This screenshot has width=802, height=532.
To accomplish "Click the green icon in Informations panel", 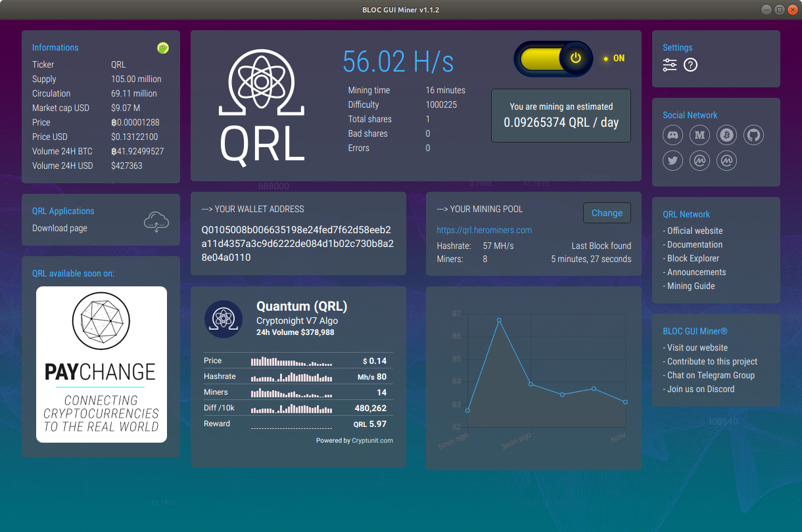I will click(163, 47).
